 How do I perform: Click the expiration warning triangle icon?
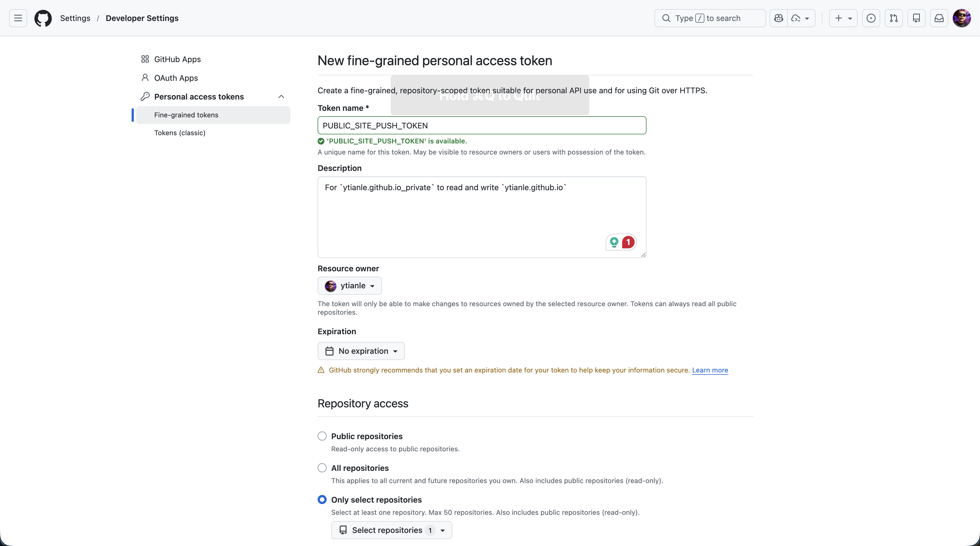point(321,370)
